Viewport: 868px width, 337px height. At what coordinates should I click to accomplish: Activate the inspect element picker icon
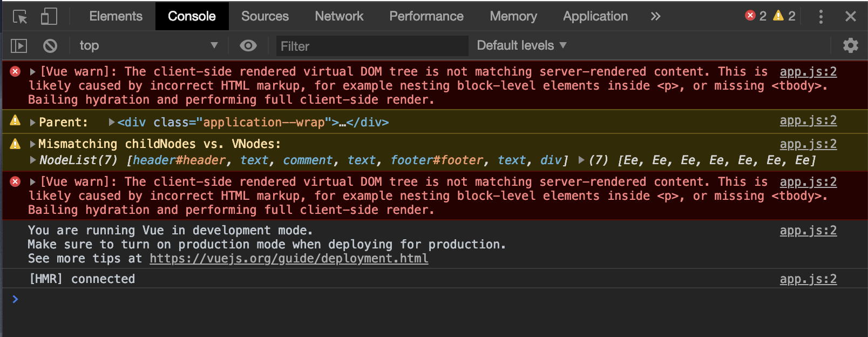tap(20, 17)
